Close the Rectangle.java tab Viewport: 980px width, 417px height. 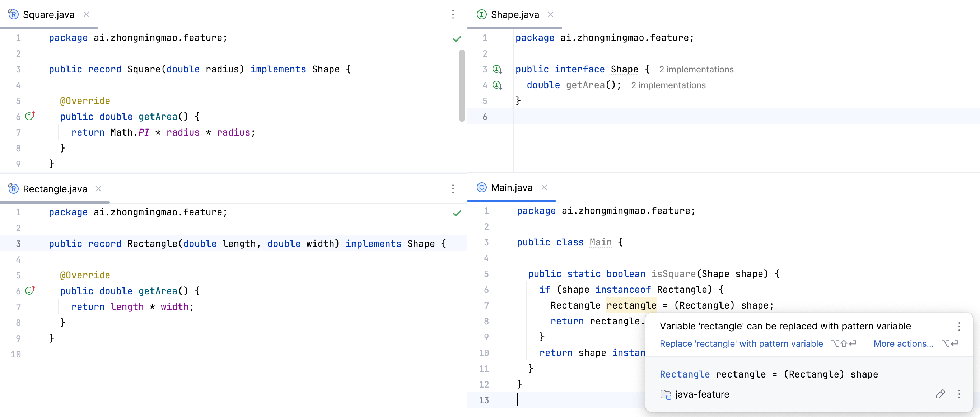(x=98, y=189)
